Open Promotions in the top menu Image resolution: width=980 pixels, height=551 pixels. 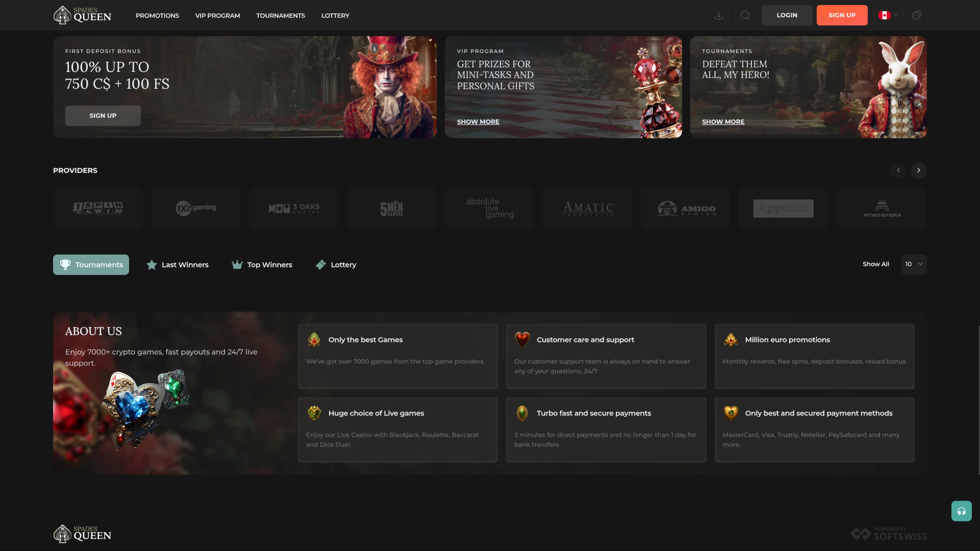click(157, 15)
